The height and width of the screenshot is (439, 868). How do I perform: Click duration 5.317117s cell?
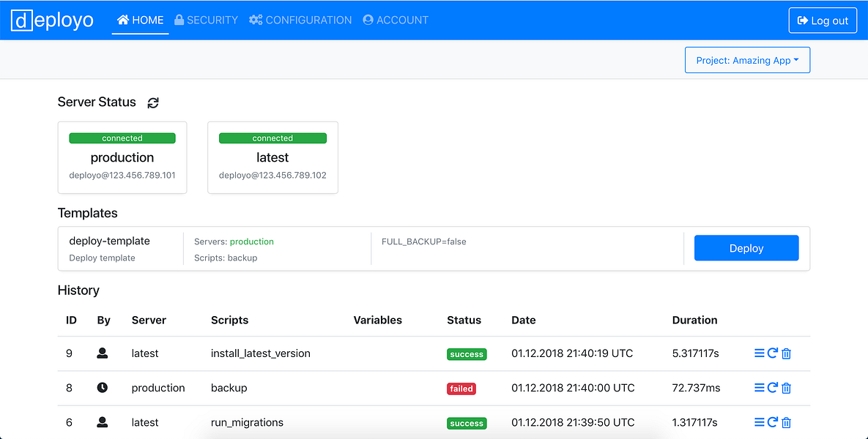coord(695,353)
